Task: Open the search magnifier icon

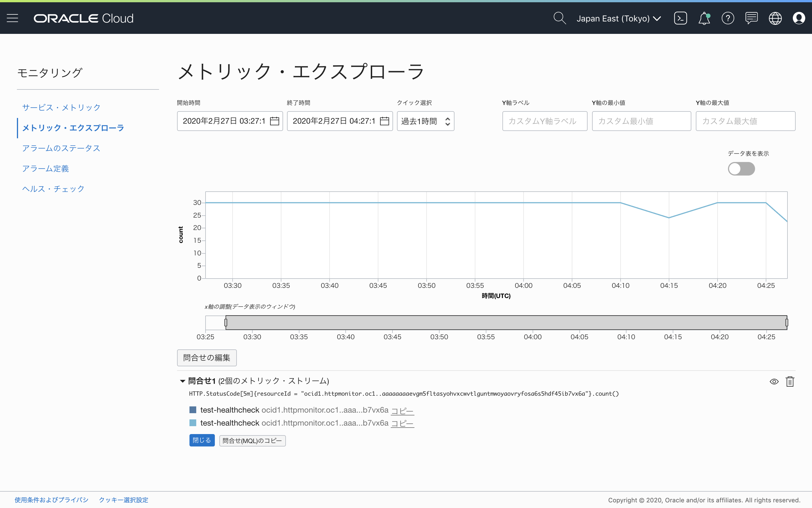Action: point(559,18)
